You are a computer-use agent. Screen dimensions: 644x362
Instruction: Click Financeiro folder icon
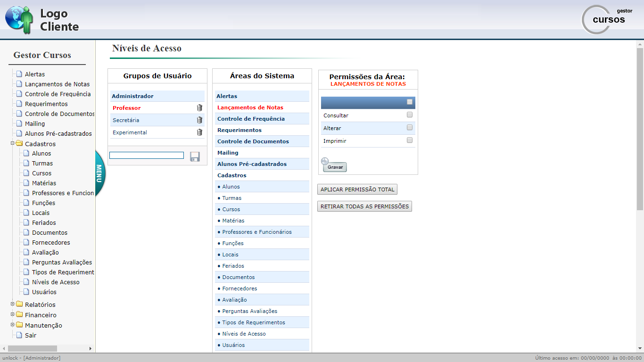tap(19, 314)
